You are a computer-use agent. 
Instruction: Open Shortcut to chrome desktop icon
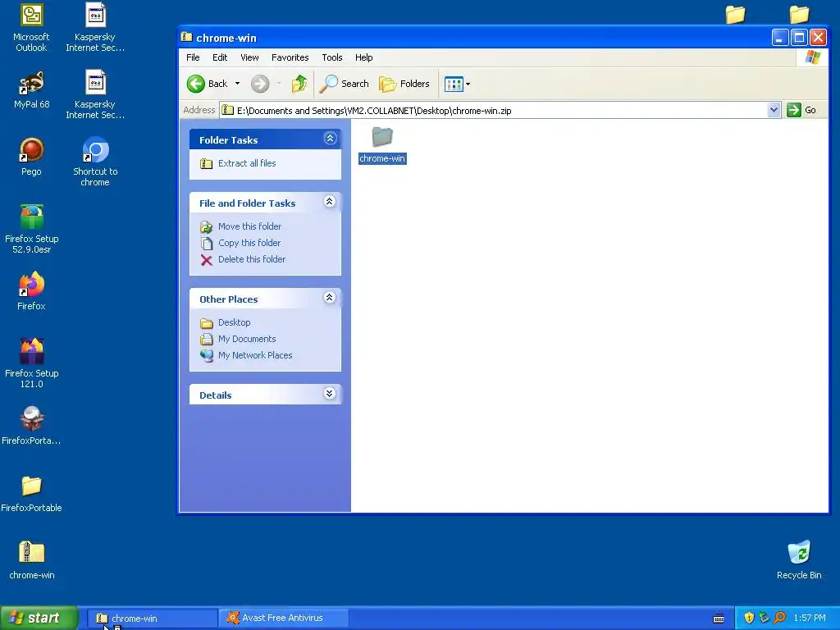pos(95,162)
